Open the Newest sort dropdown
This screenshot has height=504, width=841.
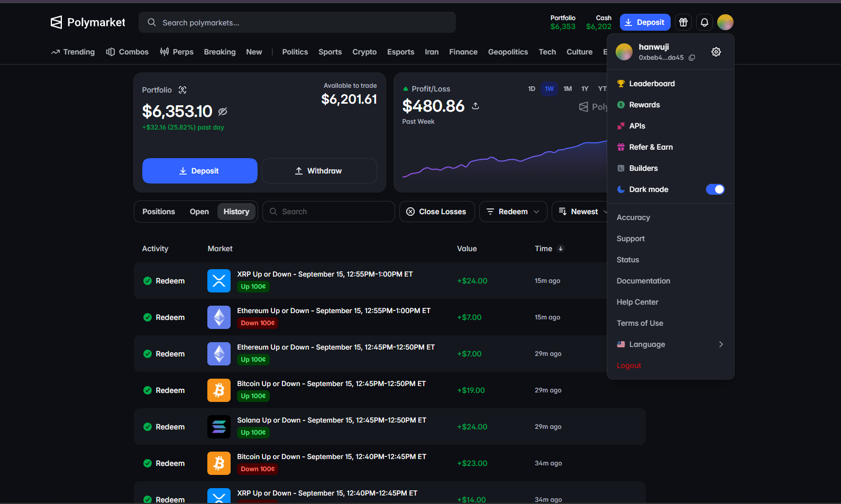coord(580,212)
